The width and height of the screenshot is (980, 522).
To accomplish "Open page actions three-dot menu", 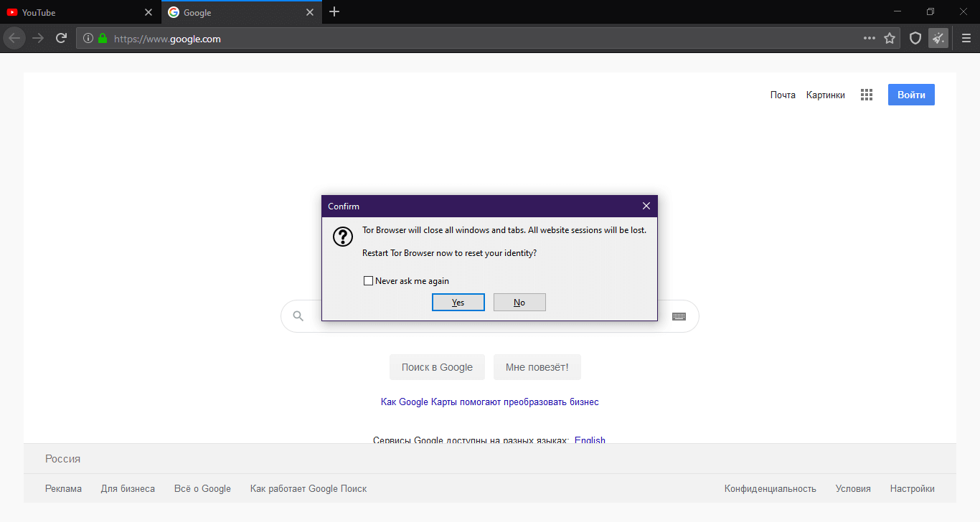I will 870,38.
